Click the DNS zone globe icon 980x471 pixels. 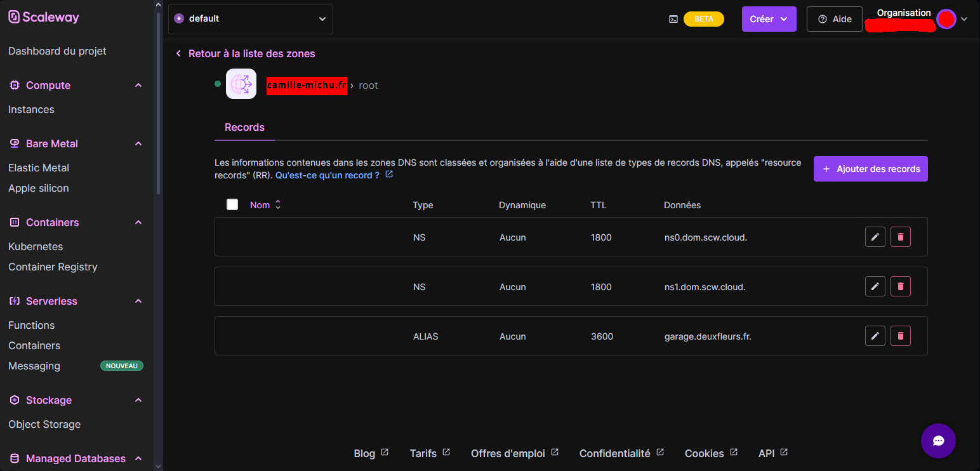pyautogui.click(x=241, y=84)
